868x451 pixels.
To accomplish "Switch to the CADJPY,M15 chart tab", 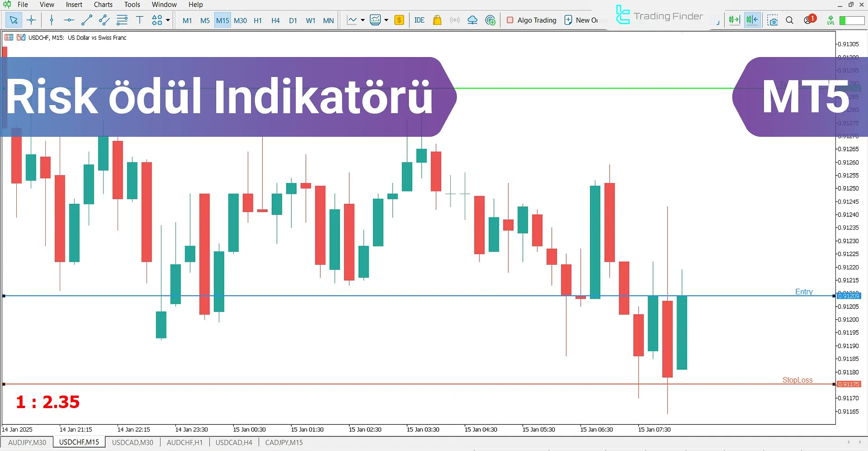I will (284, 442).
